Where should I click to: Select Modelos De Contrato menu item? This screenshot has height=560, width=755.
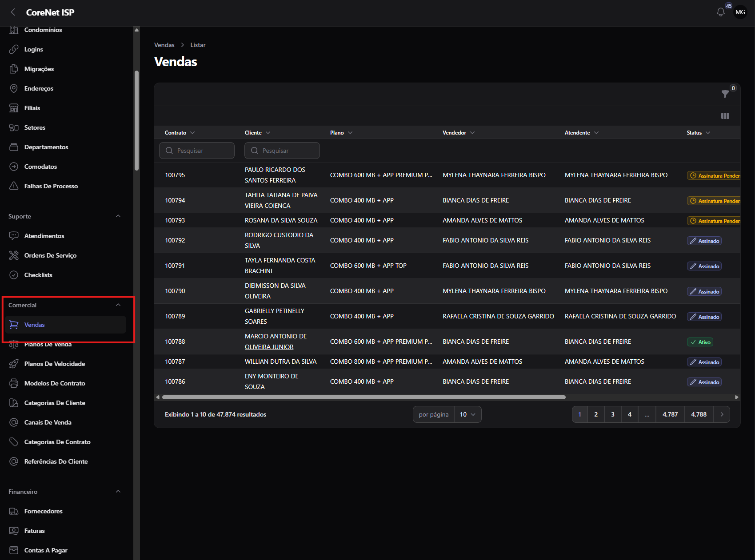coord(55,383)
